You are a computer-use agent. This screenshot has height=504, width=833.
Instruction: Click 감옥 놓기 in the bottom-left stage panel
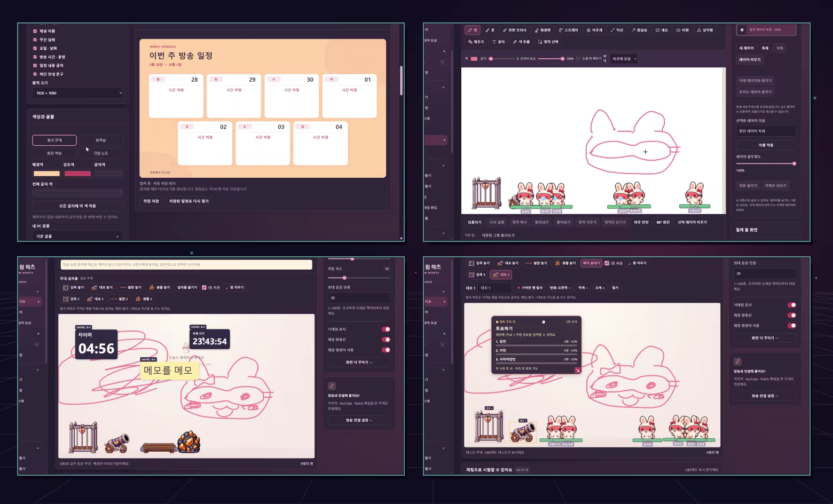tap(74, 287)
